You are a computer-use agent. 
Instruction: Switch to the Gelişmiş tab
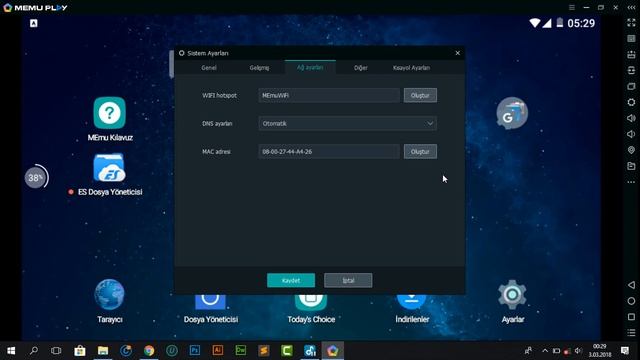pyautogui.click(x=259, y=68)
